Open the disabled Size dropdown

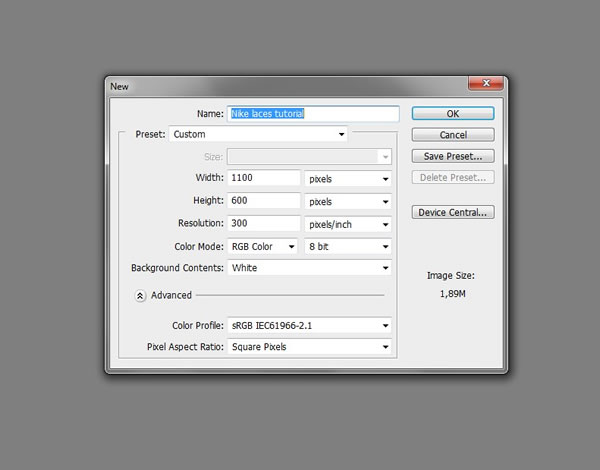pos(310,157)
